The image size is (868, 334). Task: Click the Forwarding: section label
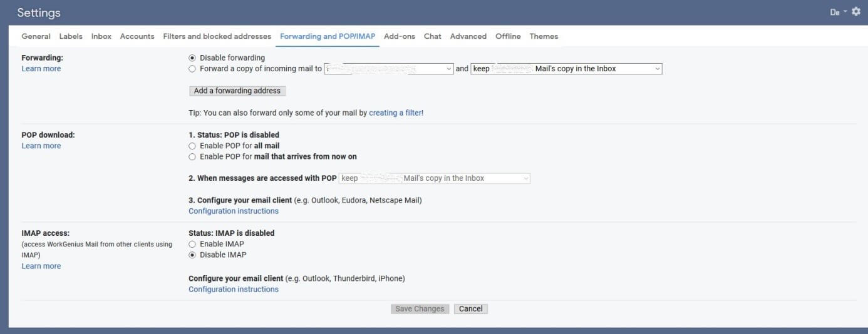(x=43, y=58)
